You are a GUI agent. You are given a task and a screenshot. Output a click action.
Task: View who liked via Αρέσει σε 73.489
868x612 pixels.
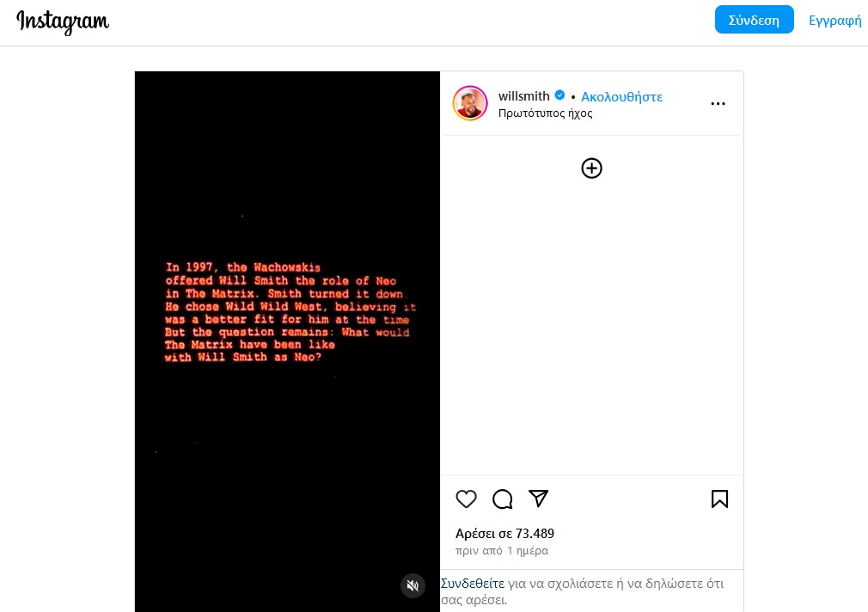(504, 534)
